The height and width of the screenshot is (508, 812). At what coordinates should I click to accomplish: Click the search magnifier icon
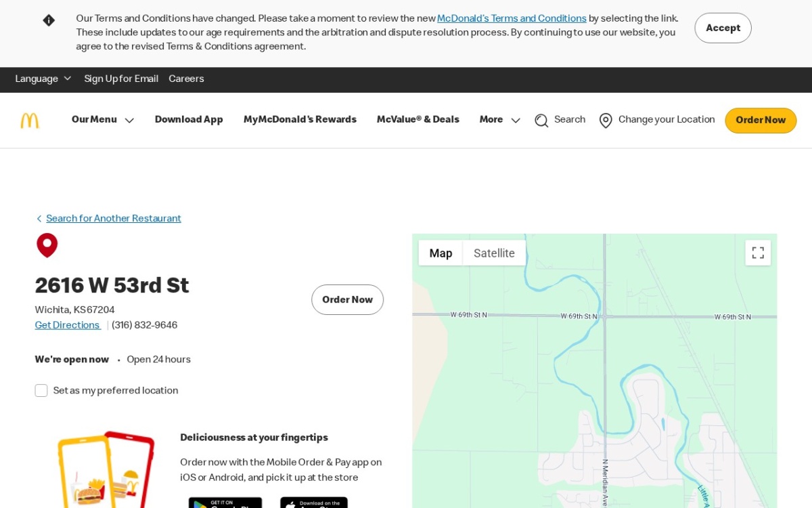tap(541, 121)
